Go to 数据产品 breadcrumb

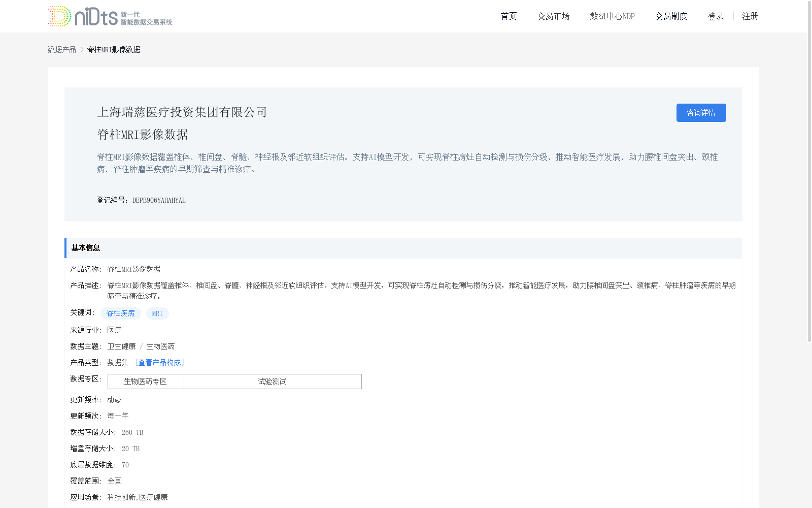pos(62,49)
